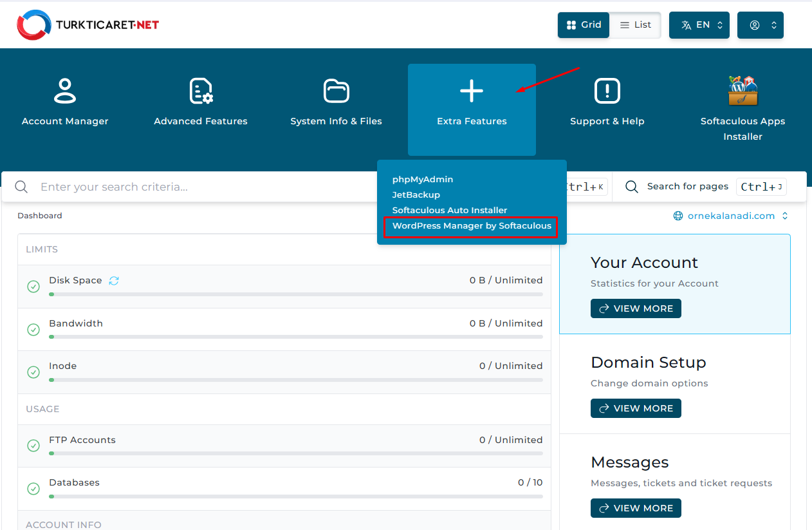Refresh Disk Space usage icon
This screenshot has width=812, height=530.
[114, 281]
